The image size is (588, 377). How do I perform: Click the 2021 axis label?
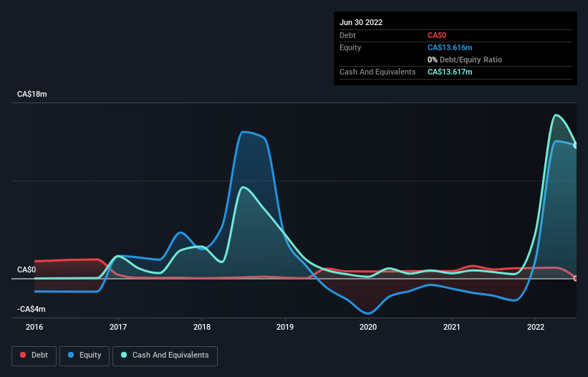pyautogui.click(x=452, y=327)
